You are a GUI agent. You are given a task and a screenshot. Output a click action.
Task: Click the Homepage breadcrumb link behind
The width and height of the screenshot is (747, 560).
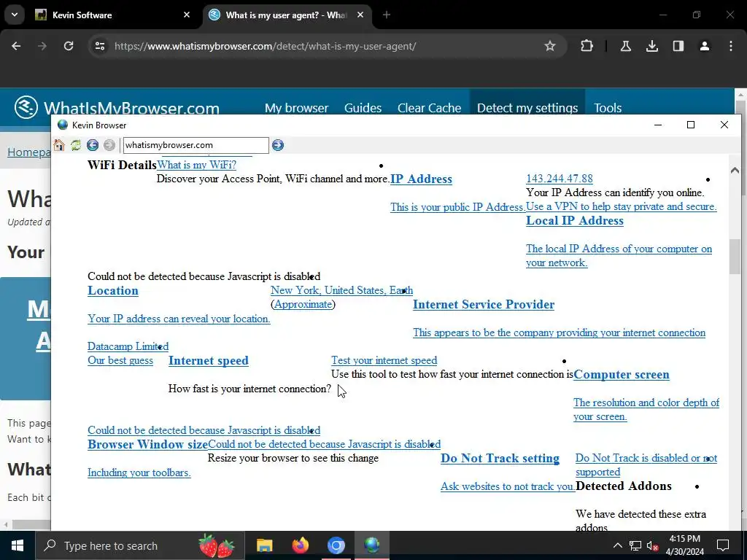(29, 152)
